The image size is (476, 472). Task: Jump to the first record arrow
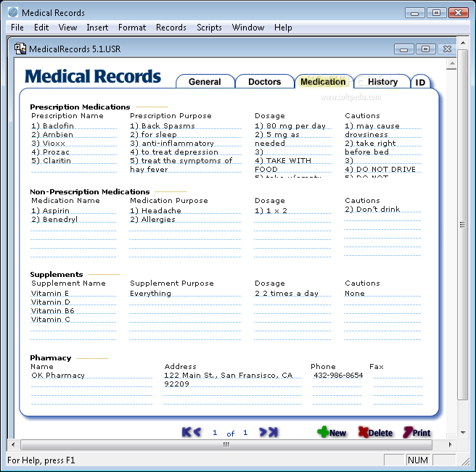[186, 432]
